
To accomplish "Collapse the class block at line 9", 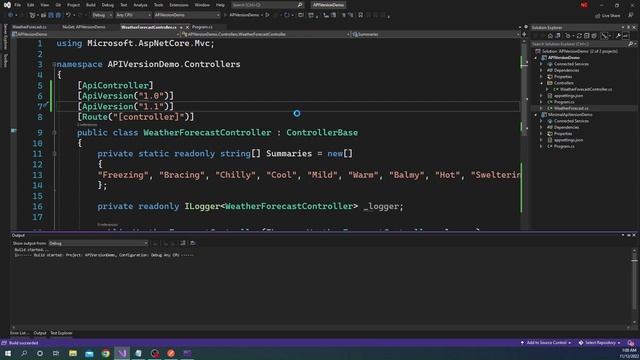I will tap(54, 133).
